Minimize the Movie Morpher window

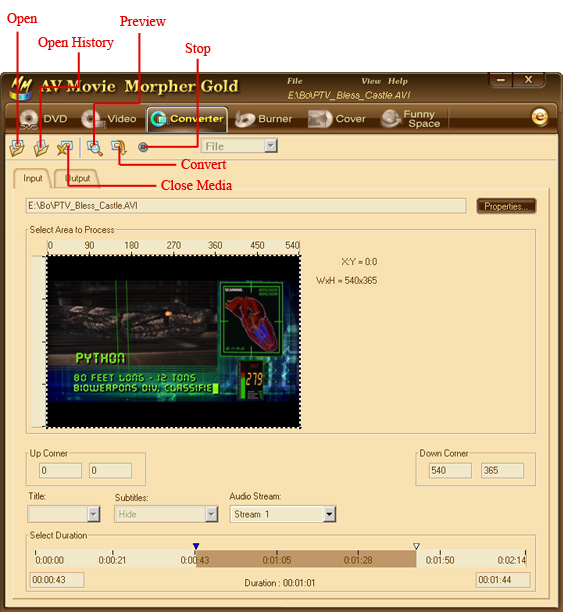point(501,80)
